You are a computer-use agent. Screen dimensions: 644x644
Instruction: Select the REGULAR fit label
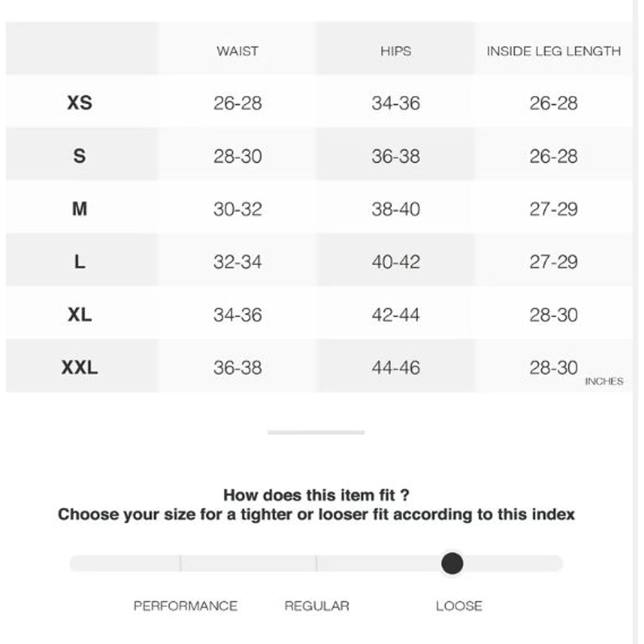pyautogui.click(x=317, y=606)
